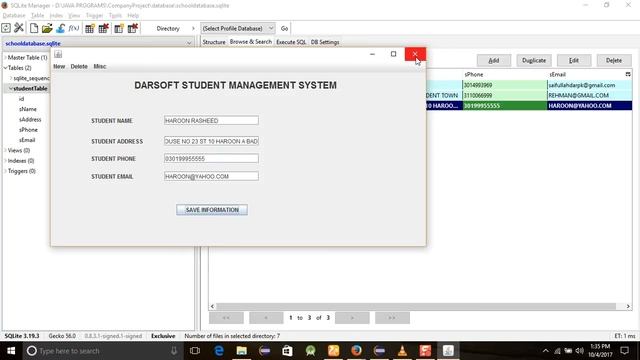
Task: Open the Help menu
Action: pos(133,16)
